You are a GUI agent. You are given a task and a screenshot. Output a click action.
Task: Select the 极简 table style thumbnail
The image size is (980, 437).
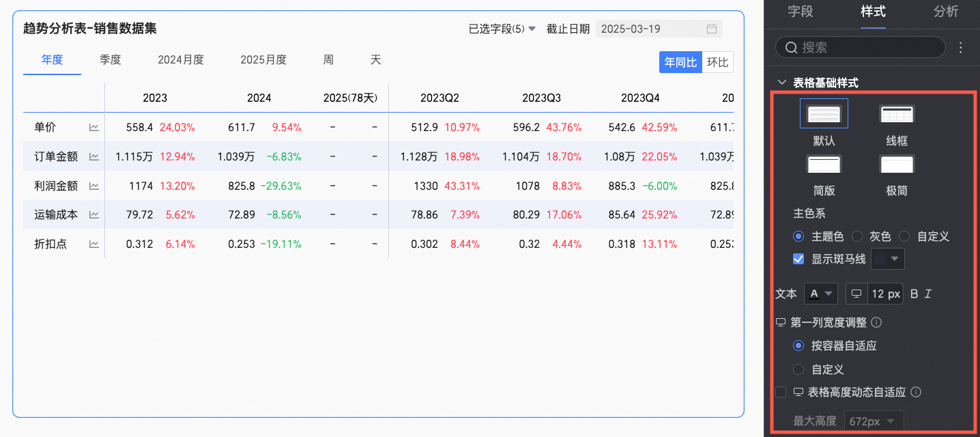pos(897,165)
